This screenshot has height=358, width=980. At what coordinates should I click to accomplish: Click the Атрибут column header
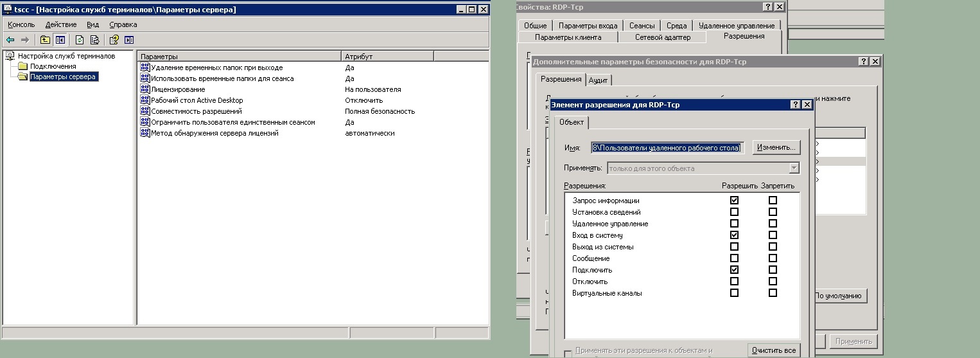tap(388, 57)
